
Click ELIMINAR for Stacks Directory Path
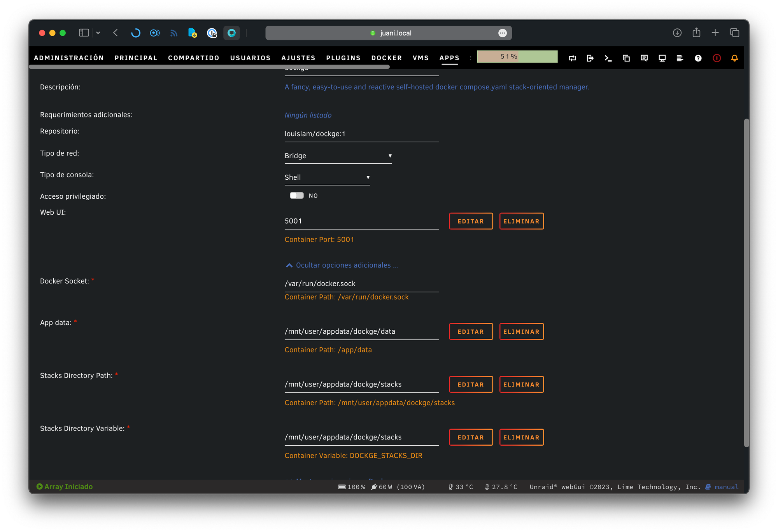click(x=521, y=385)
